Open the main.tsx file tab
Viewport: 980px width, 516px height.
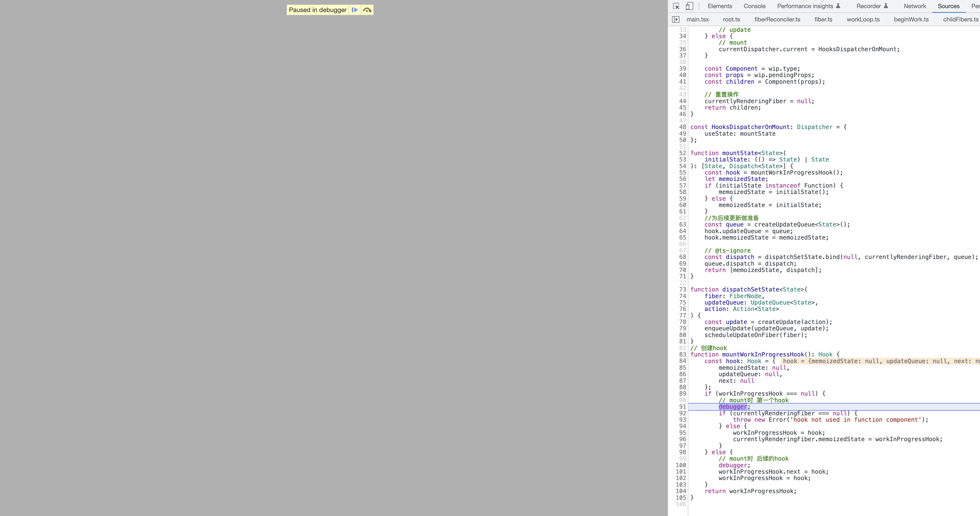pyautogui.click(x=698, y=19)
